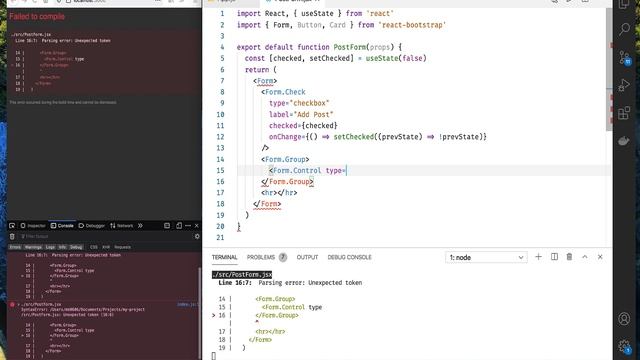Toggle the Warnings console filter
This screenshot has width=640, height=360.
pos(33,247)
